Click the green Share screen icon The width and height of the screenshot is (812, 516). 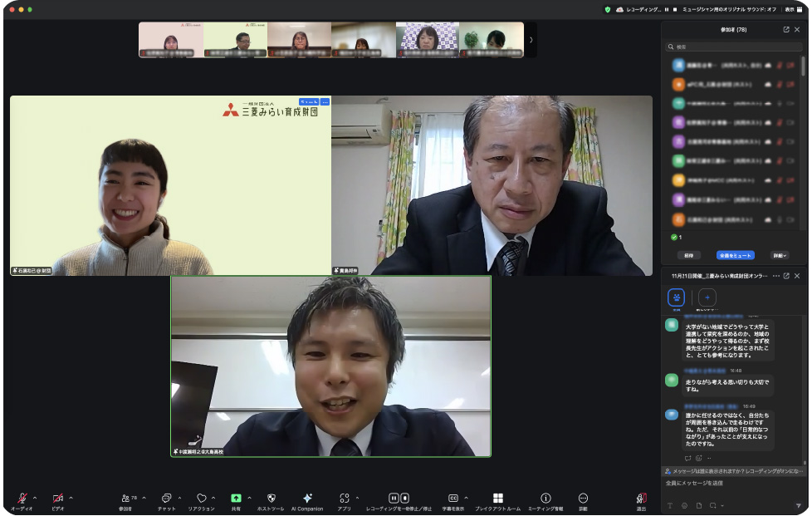236,499
